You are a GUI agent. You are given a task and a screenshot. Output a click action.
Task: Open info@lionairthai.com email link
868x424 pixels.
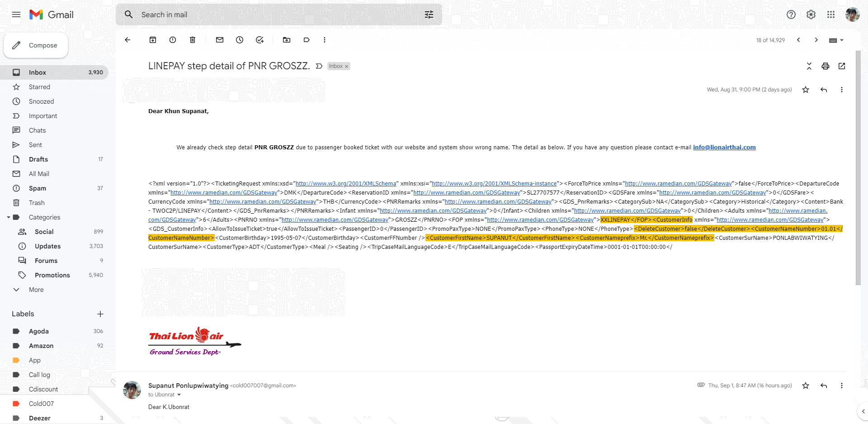[724, 148]
